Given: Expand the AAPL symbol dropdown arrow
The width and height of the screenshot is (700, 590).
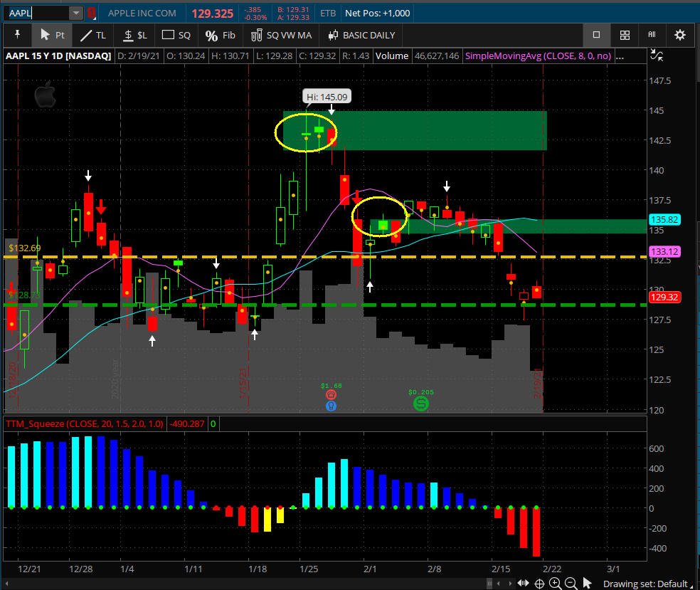Looking at the screenshot, I should [x=76, y=13].
